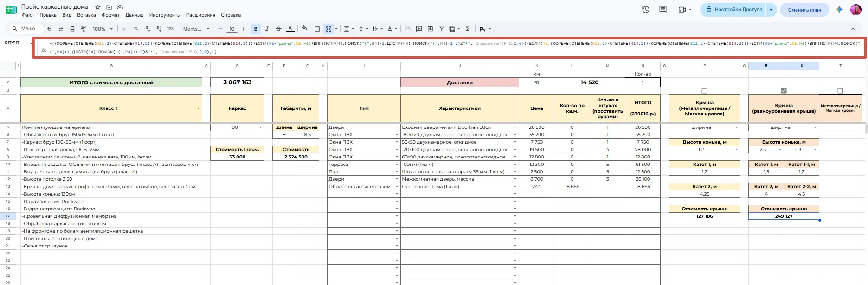Insert a chart
The height and width of the screenshot is (285, 868).
[430, 29]
